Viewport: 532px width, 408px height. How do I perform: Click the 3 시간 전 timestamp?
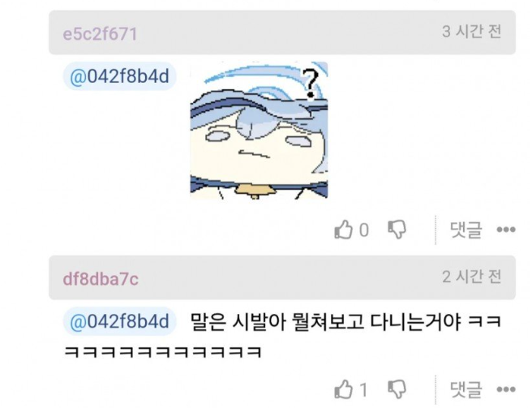coord(472,32)
